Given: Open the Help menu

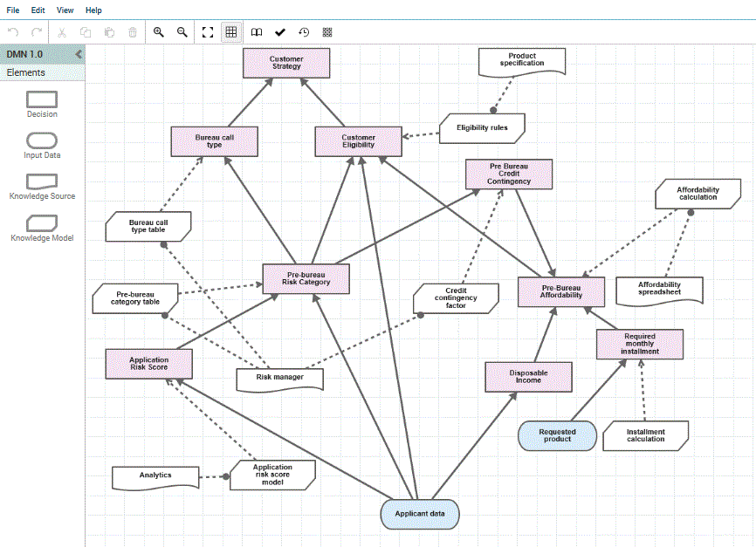Looking at the screenshot, I should coord(93,10).
